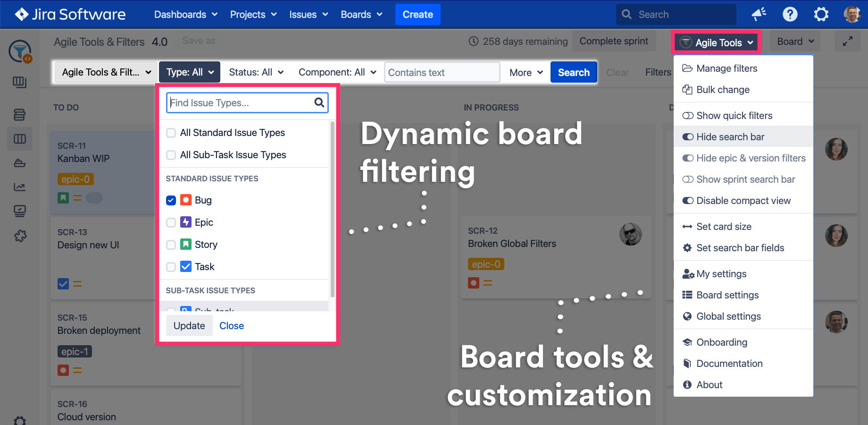Uncheck the Bug issue type checkbox
Image resolution: width=868 pixels, height=425 pixels.
point(171,200)
